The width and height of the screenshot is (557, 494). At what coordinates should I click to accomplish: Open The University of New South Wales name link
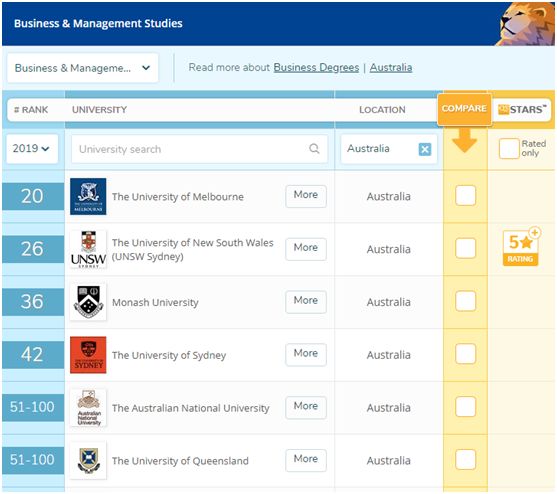(193, 249)
